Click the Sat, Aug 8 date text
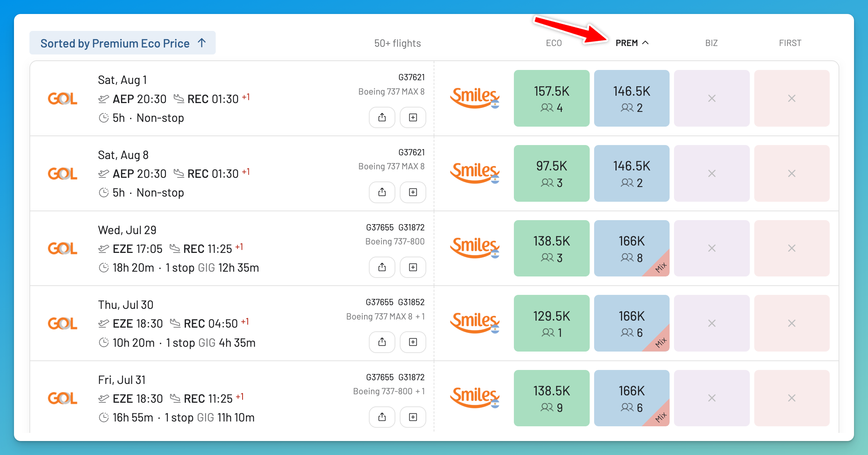 click(123, 155)
